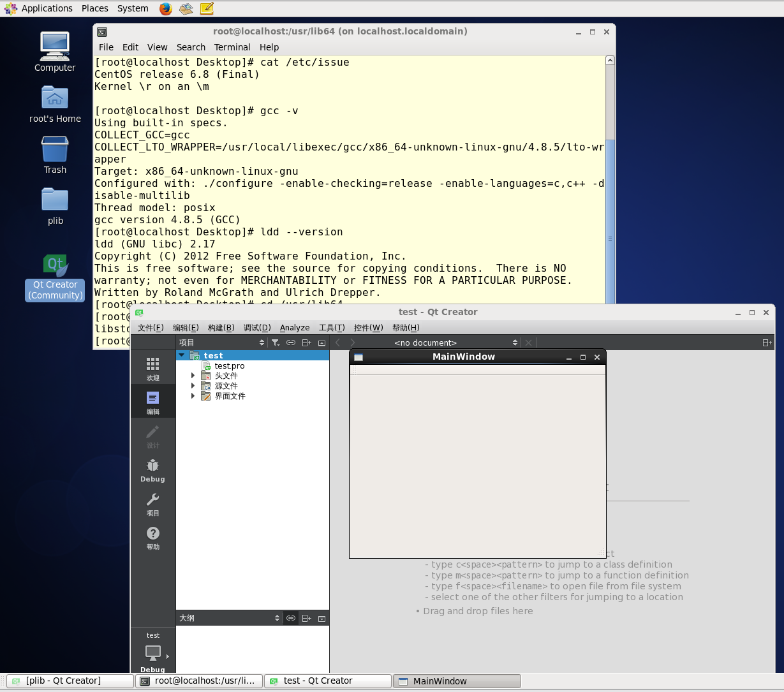The height and width of the screenshot is (692, 784).
Task: Open Projects (项目) mode with wrench icon
Action: pyautogui.click(x=153, y=504)
